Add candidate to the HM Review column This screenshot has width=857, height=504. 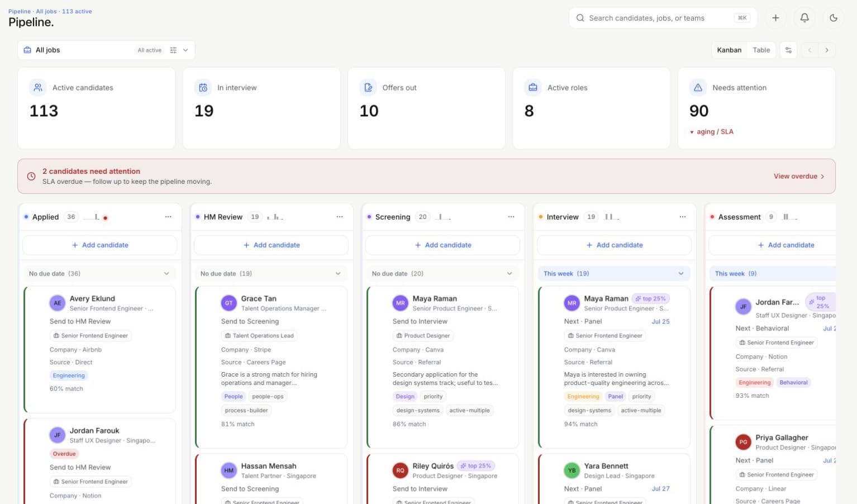click(272, 245)
